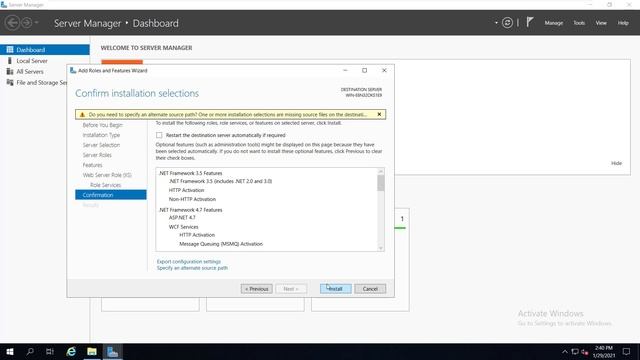
Task: Go to the Features step
Action: coord(92,165)
